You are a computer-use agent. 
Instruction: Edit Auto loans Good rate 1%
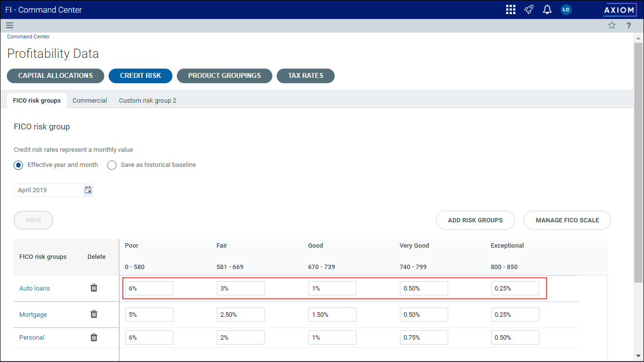click(332, 288)
